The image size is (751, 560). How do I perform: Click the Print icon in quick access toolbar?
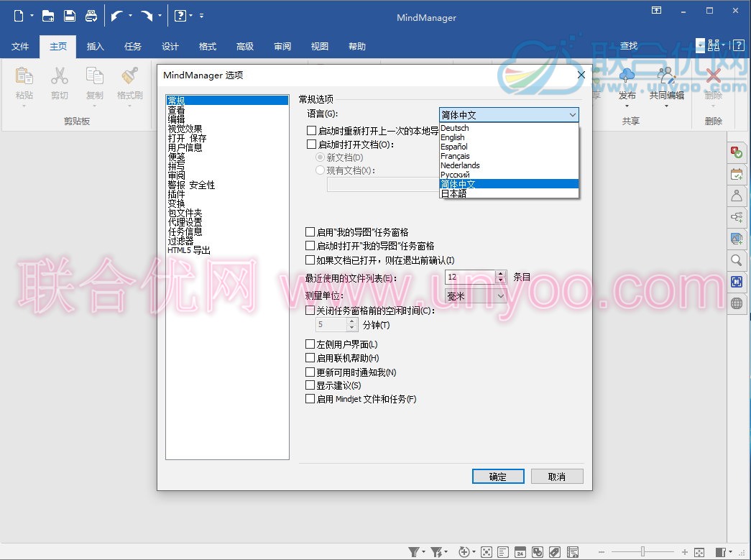[x=91, y=16]
